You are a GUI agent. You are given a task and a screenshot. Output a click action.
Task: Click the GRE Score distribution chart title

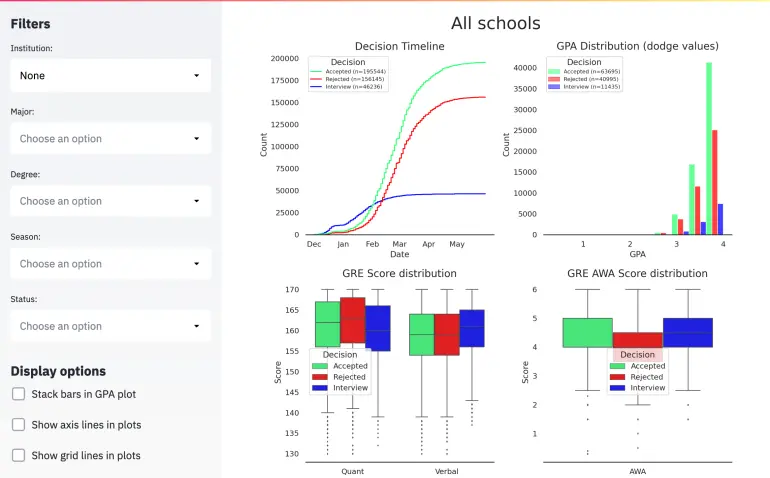coord(399,273)
